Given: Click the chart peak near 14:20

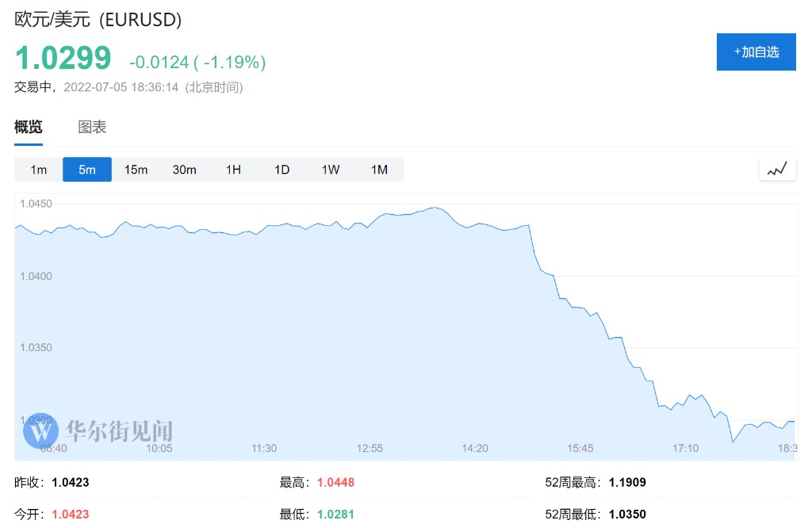Looking at the screenshot, I should coord(435,208).
